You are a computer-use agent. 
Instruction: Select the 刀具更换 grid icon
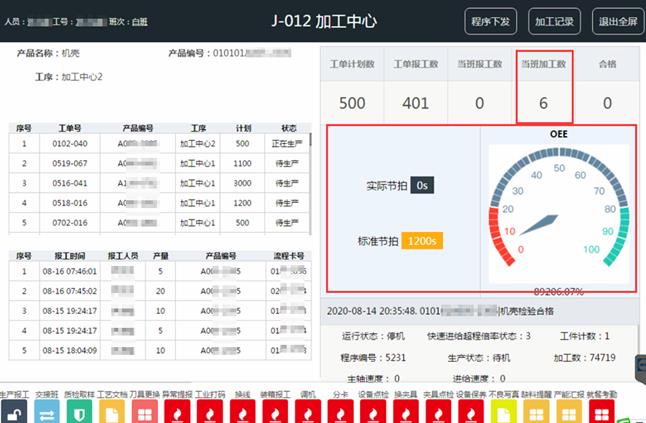point(145,412)
